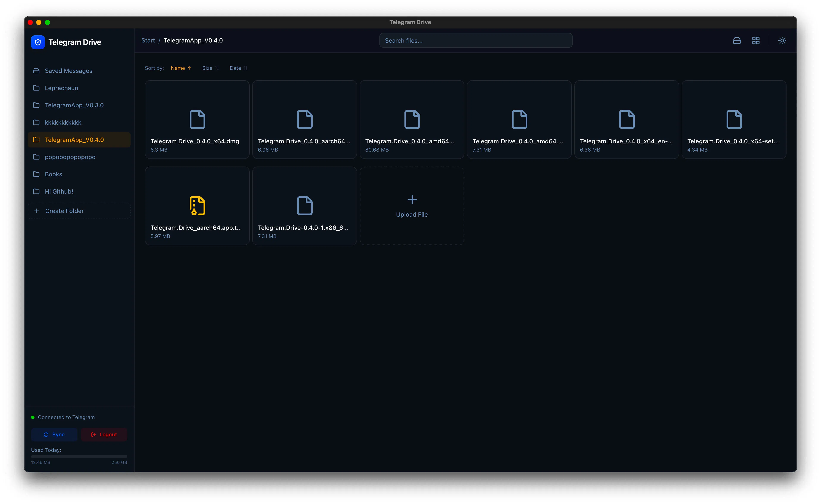
Task: Click the "12.46 MB" usage value
Action: click(41, 462)
